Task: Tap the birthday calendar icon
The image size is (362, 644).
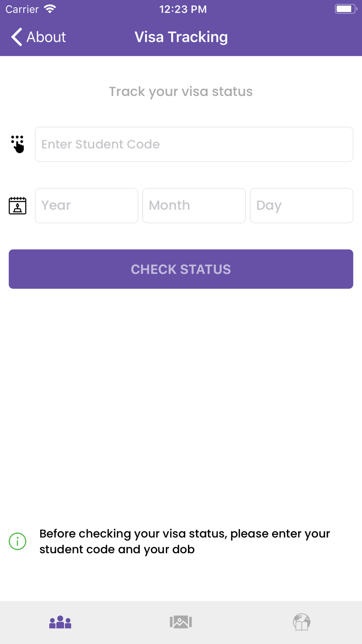Action: click(17, 205)
